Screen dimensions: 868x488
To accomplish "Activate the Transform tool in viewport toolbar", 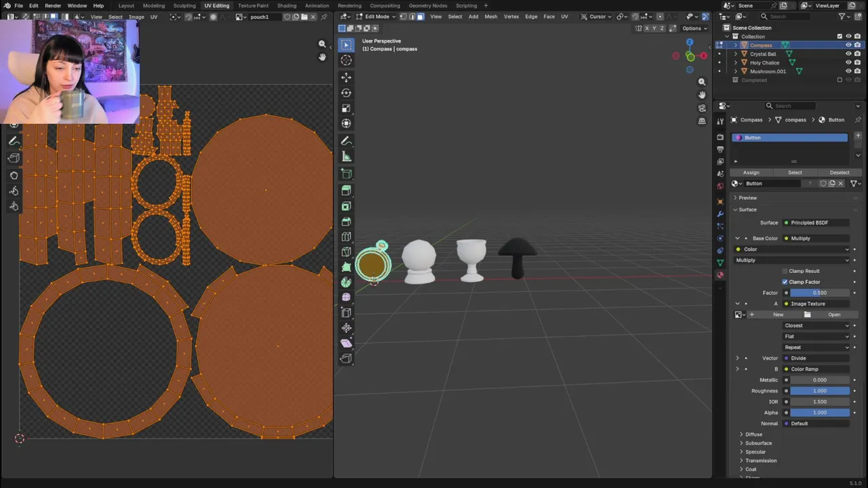I will (x=346, y=123).
